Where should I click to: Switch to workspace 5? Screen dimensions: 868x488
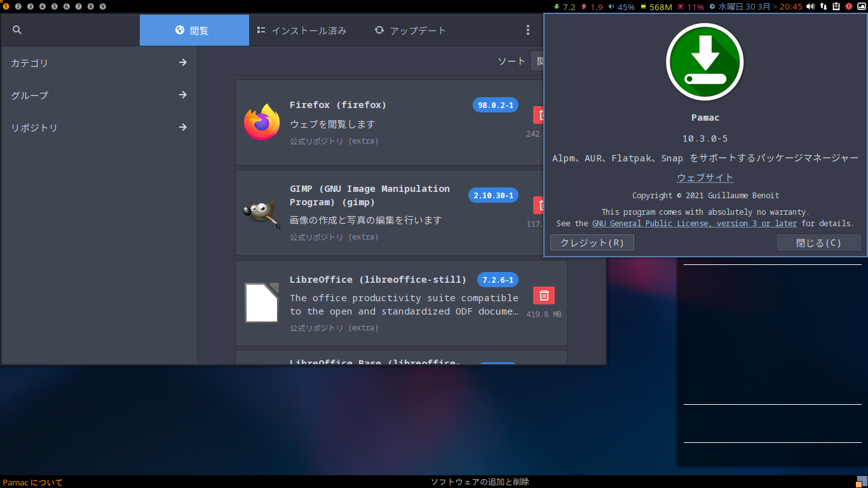point(55,6)
